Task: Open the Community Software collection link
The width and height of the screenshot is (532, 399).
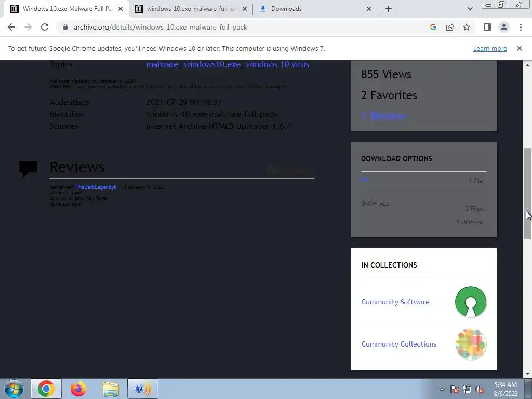Action: (x=395, y=302)
